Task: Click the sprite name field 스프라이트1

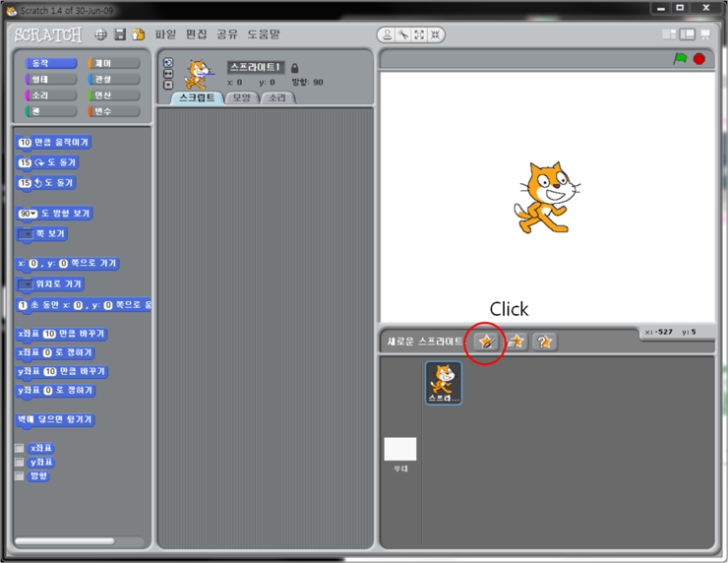Action: pyautogui.click(x=256, y=67)
